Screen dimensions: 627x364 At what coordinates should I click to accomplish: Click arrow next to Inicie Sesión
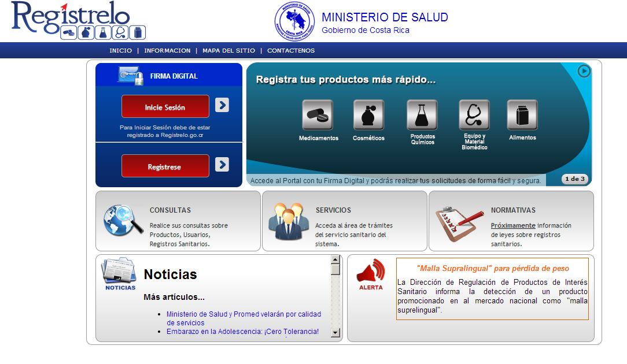[x=222, y=105]
